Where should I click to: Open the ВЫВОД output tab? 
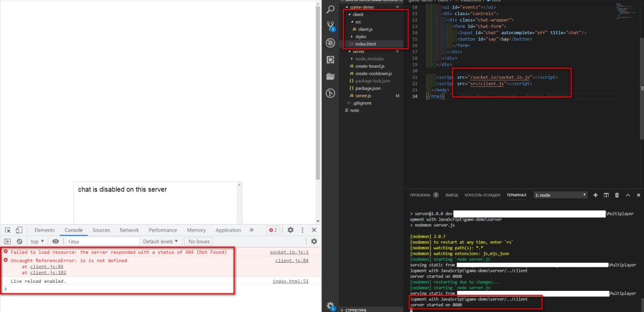click(452, 195)
